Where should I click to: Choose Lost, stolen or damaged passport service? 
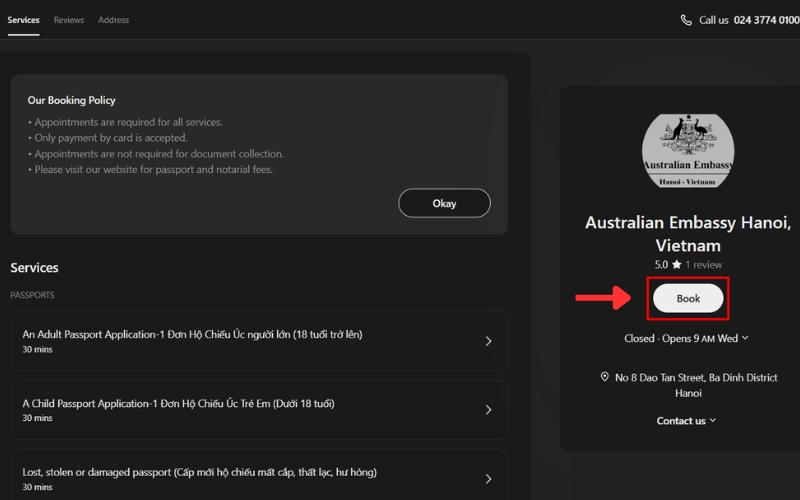click(x=199, y=472)
